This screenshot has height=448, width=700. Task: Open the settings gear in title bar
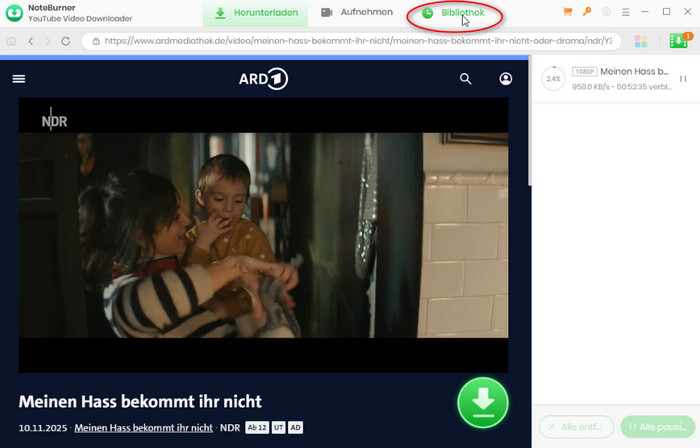(x=606, y=12)
